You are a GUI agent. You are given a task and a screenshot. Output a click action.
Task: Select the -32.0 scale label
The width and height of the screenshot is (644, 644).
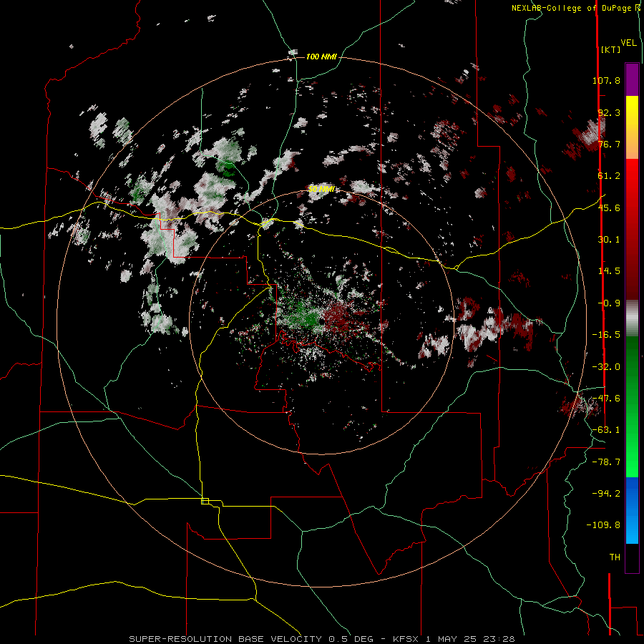606,367
